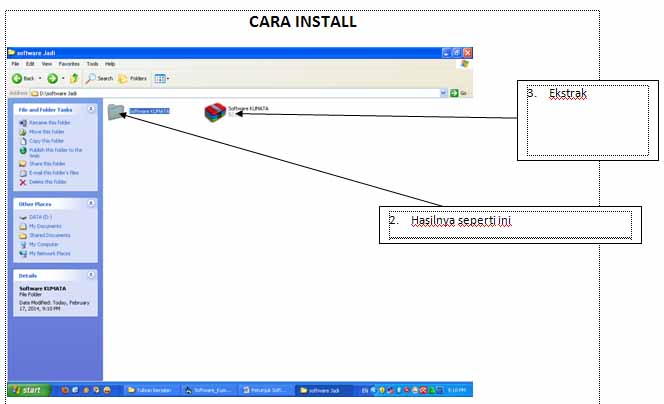Click the CARA INSTALL heading

pos(303,22)
